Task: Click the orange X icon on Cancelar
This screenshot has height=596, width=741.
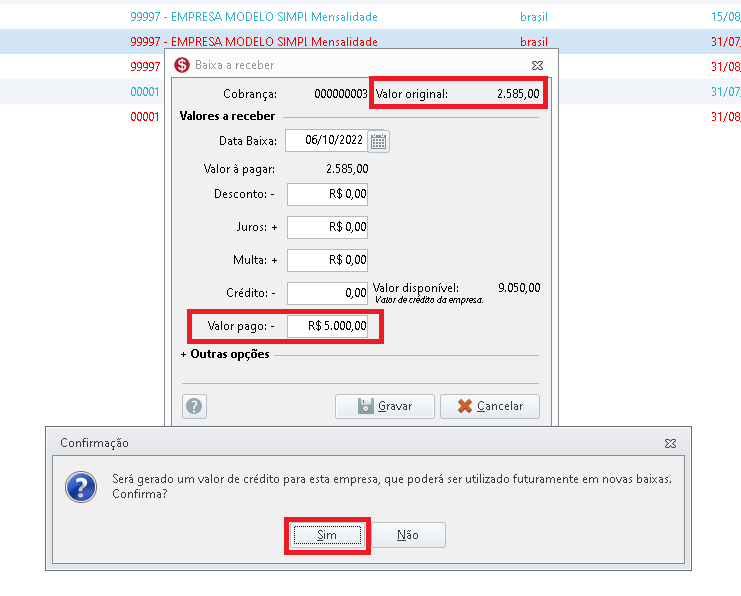Action: pos(465,406)
